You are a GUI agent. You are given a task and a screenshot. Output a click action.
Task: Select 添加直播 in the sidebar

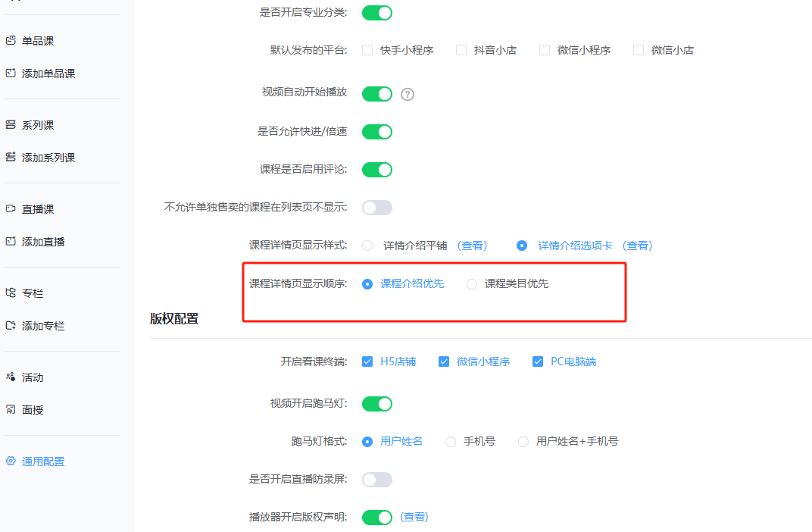coord(43,242)
